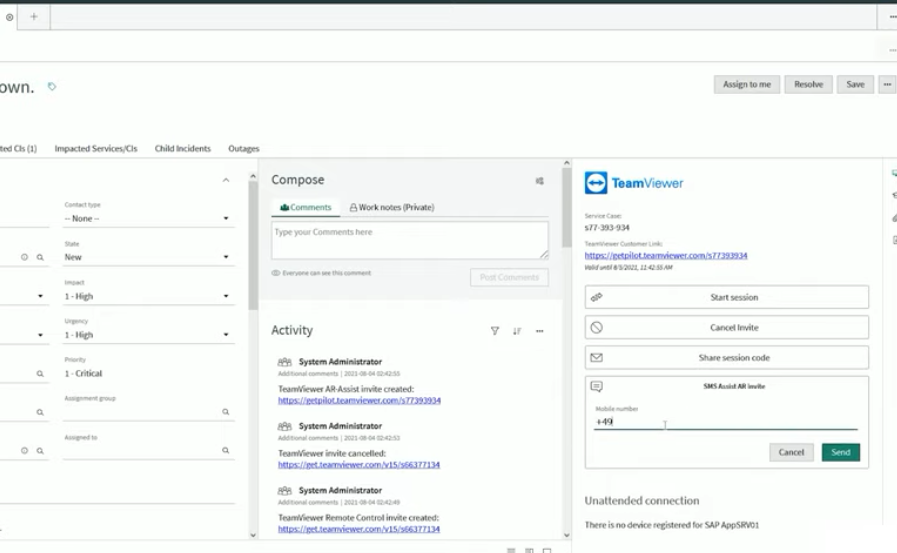Click Cancel Invite button
The width and height of the screenshot is (897, 553).
point(727,328)
